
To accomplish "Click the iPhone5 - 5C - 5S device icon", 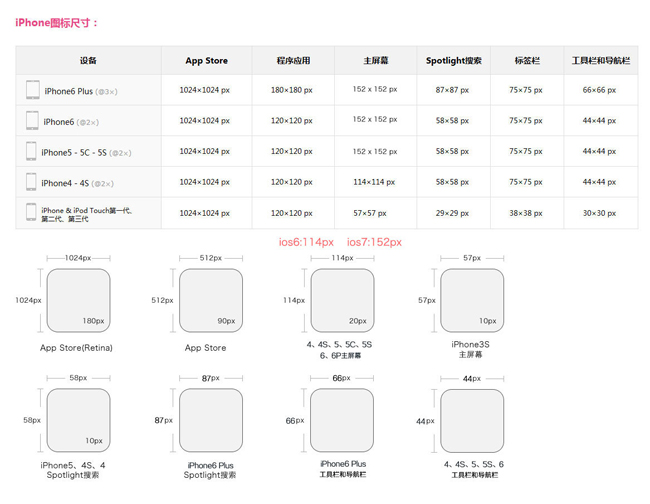I will point(32,152).
